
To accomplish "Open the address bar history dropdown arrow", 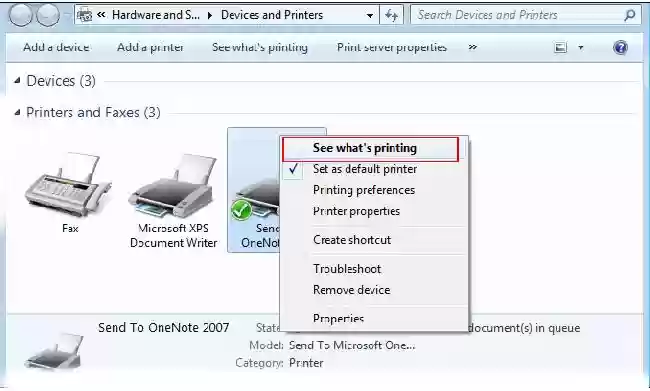I will coord(369,15).
